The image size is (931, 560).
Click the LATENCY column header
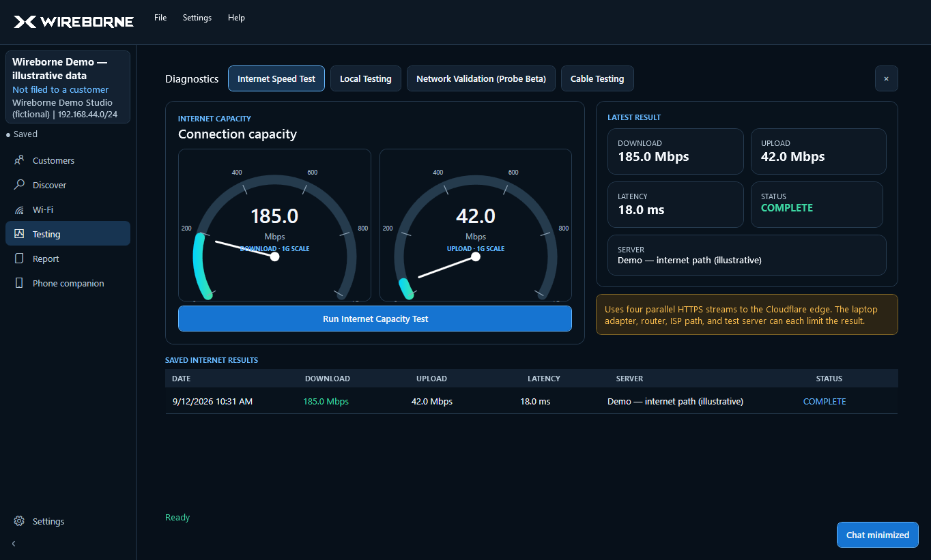pos(544,379)
